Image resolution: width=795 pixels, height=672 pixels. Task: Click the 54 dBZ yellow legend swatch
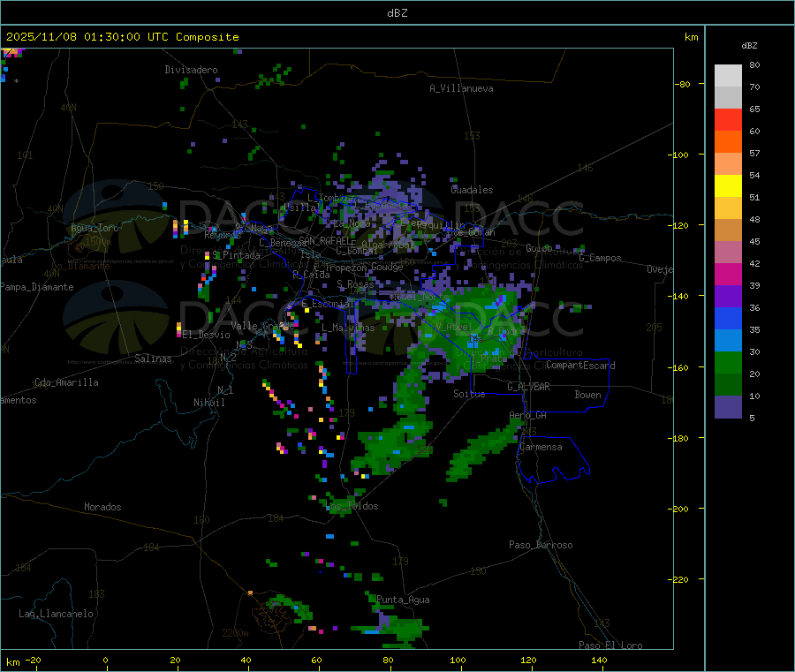pos(728,186)
